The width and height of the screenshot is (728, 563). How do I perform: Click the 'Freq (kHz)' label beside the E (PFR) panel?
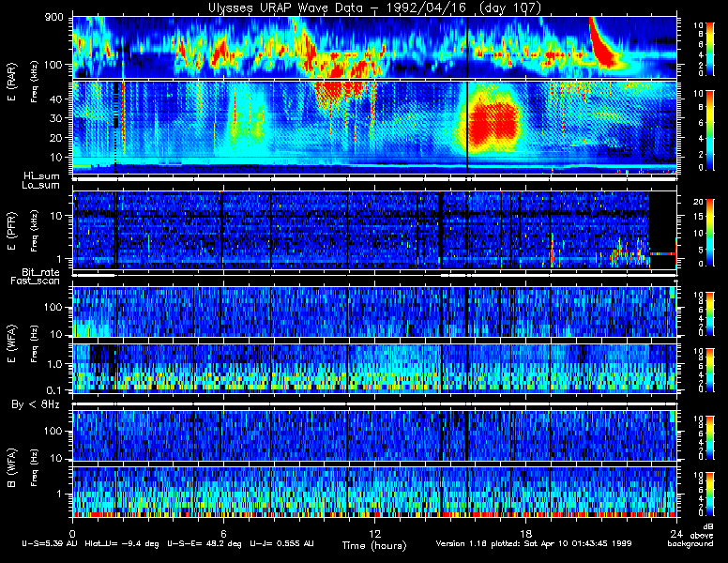(x=34, y=231)
